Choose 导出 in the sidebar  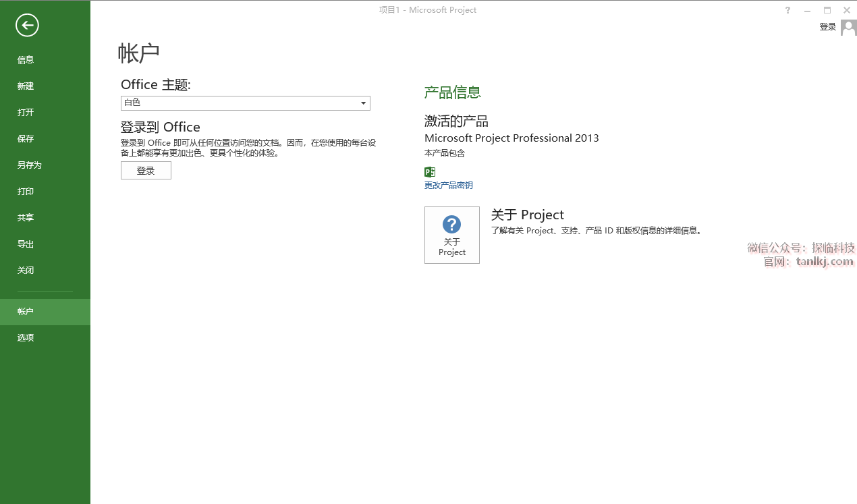(x=45, y=244)
